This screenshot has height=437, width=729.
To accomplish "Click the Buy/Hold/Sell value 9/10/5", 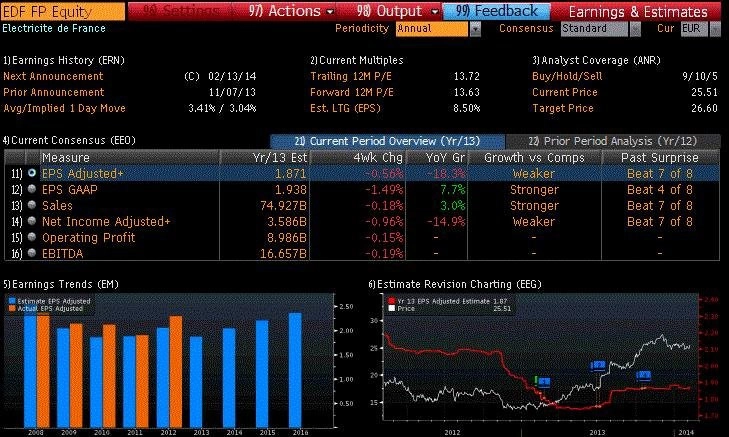I will click(x=700, y=76).
